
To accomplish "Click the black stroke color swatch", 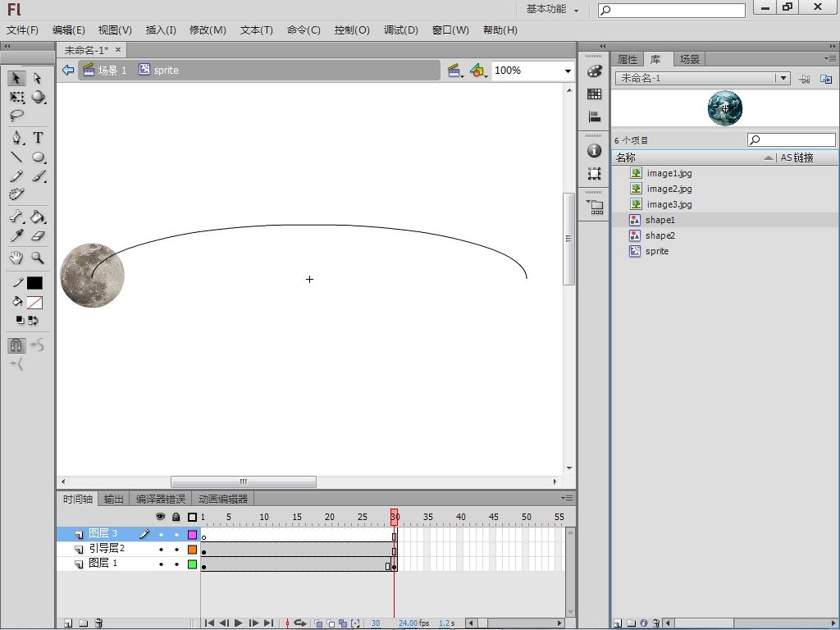I will point(34,283).
